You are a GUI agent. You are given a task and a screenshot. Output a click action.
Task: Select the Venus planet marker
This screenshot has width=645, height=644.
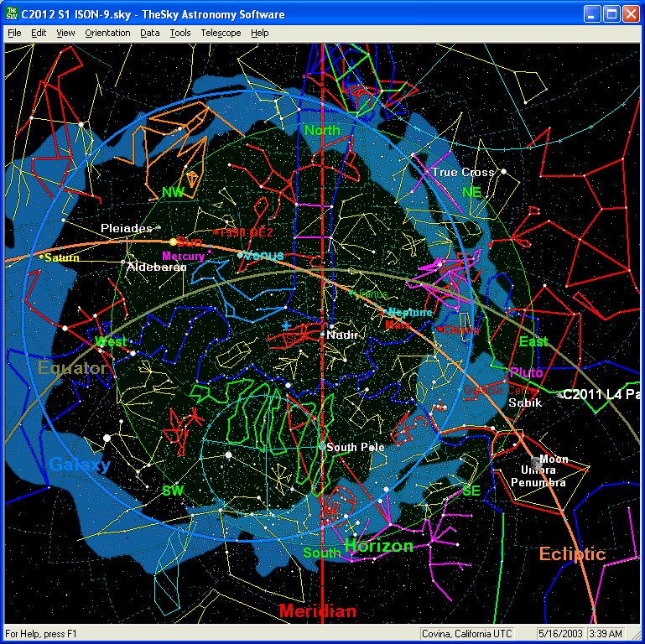coord(241,254)
